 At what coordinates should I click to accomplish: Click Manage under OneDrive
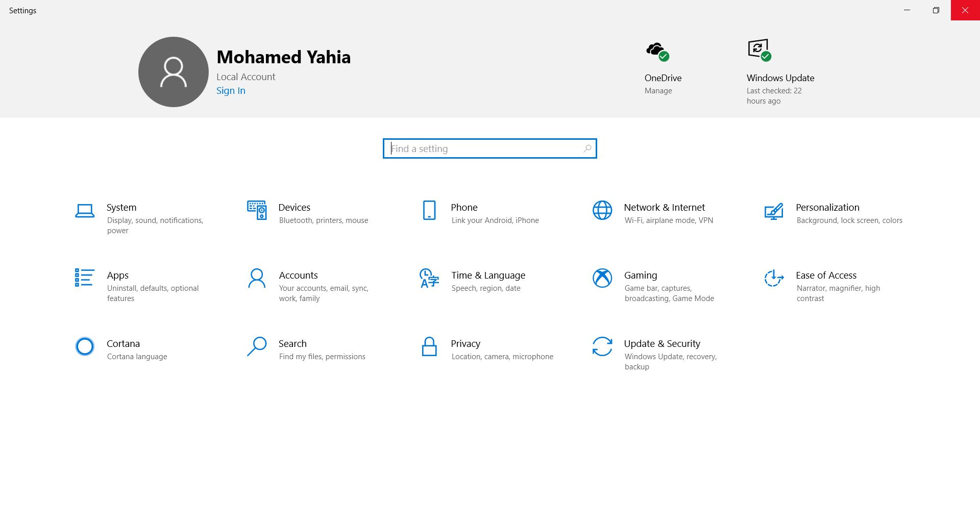click(x=658, y=91)
